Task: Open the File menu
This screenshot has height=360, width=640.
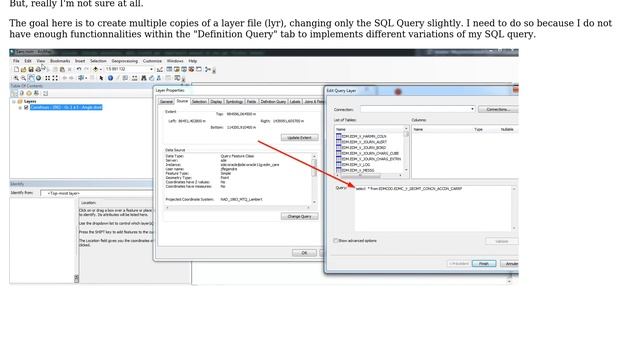Action: (x=16, y=61)
